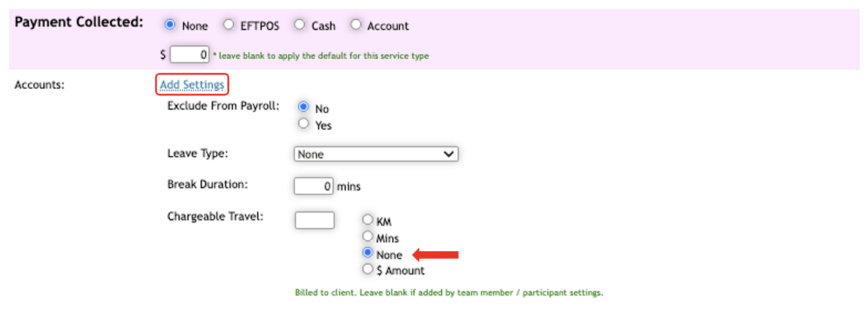Click the dollar amount payment field

pos(189,55)
